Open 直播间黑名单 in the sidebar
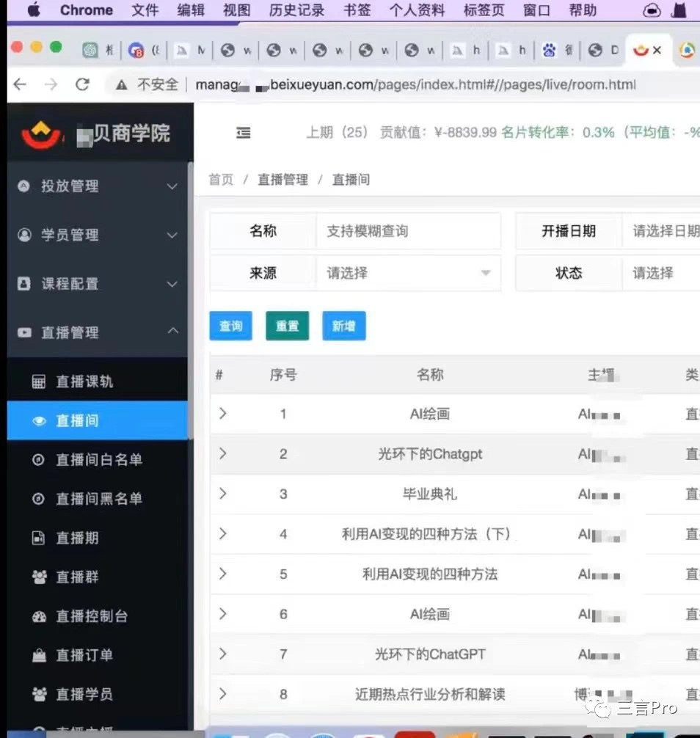The image size is (700, 738). click(x=98, y=499)
